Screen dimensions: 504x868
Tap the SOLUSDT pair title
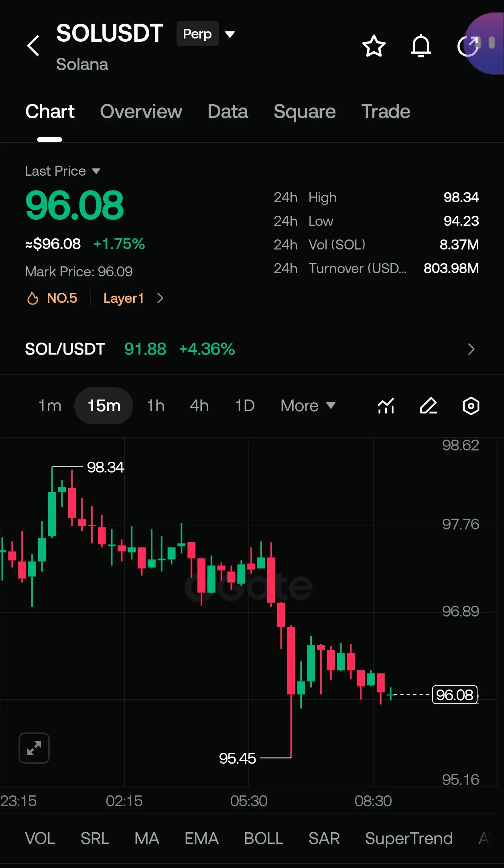[x=110, y=33]
